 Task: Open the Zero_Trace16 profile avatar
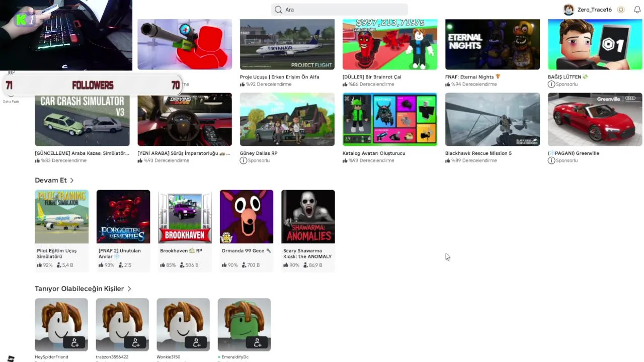click(x=569, y=10)
